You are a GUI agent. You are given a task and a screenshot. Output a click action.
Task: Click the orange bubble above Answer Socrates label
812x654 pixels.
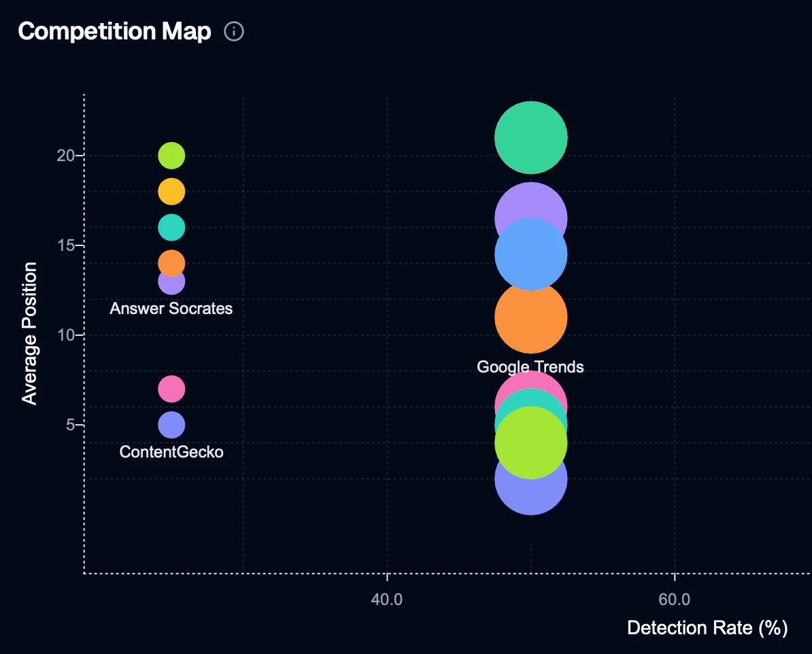coord(171,263)
